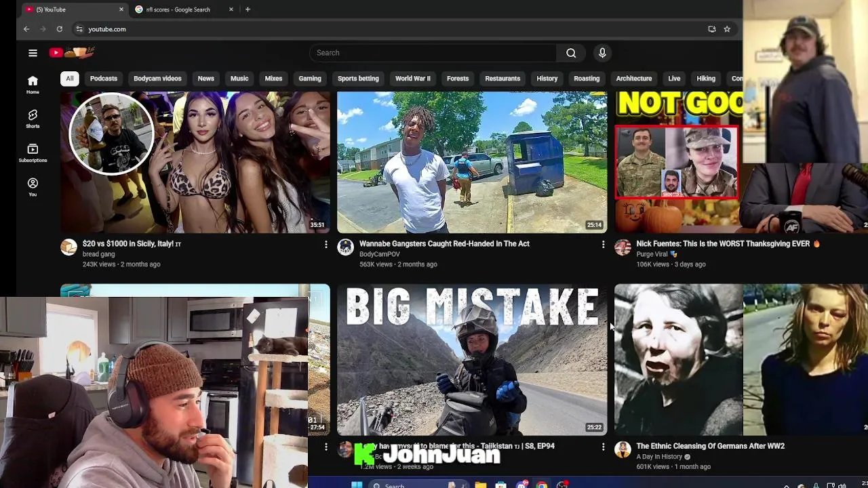Click the site info icon beside youtube.com
The image size is (868, 488).
[79, 29]
